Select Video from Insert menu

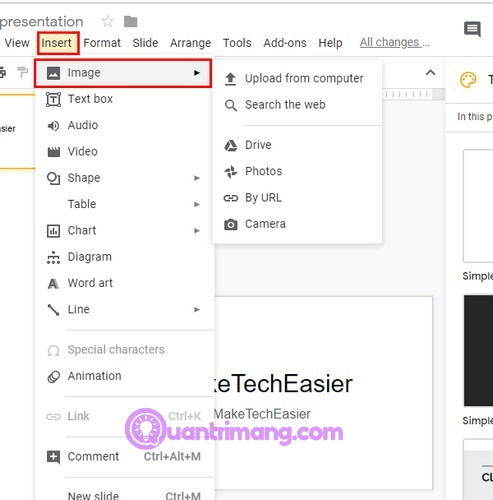[124, 152]
